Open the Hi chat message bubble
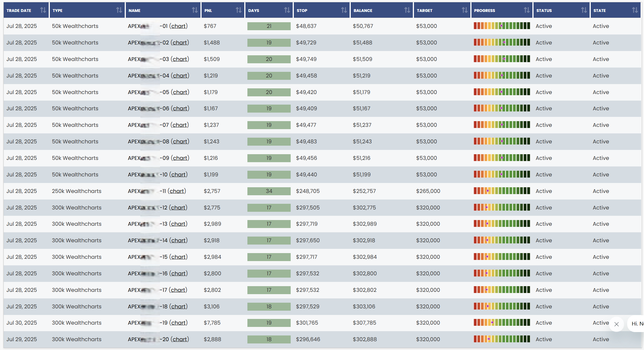The height and width of the screenshot is (350, 644). point(637,323)
